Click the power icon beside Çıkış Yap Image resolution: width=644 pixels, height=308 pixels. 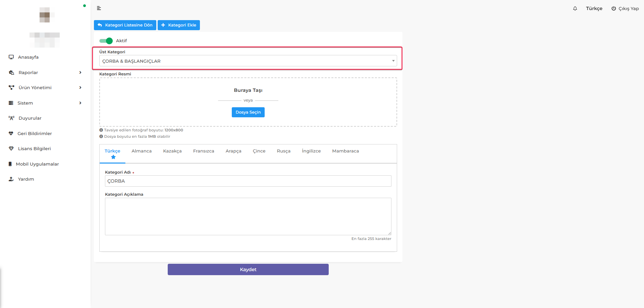point(613,9)
